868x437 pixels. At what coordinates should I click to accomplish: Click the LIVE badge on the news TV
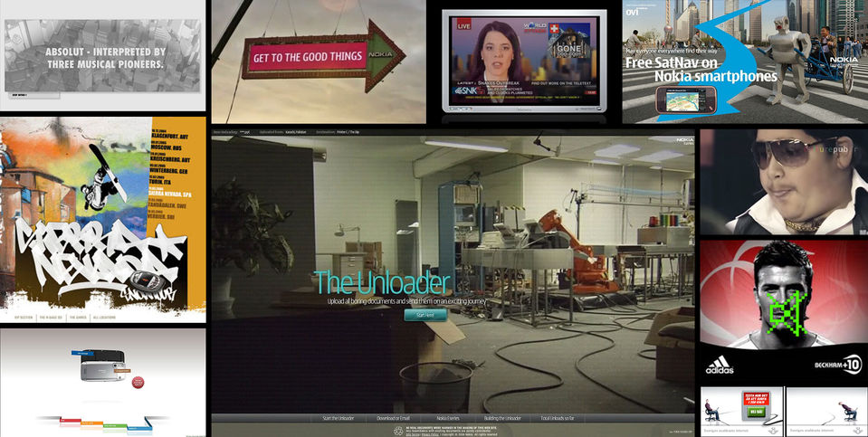pyautogui.click(x=464, y=26)
